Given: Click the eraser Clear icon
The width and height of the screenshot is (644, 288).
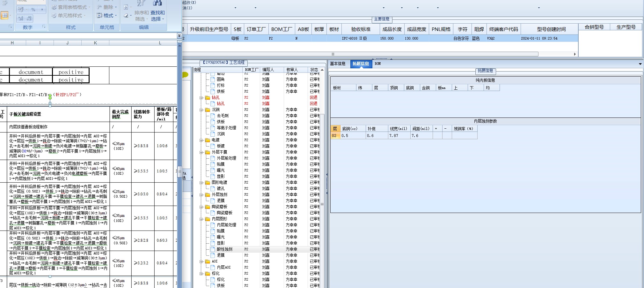Looking at the screenshot, I should tap(127, 15).
